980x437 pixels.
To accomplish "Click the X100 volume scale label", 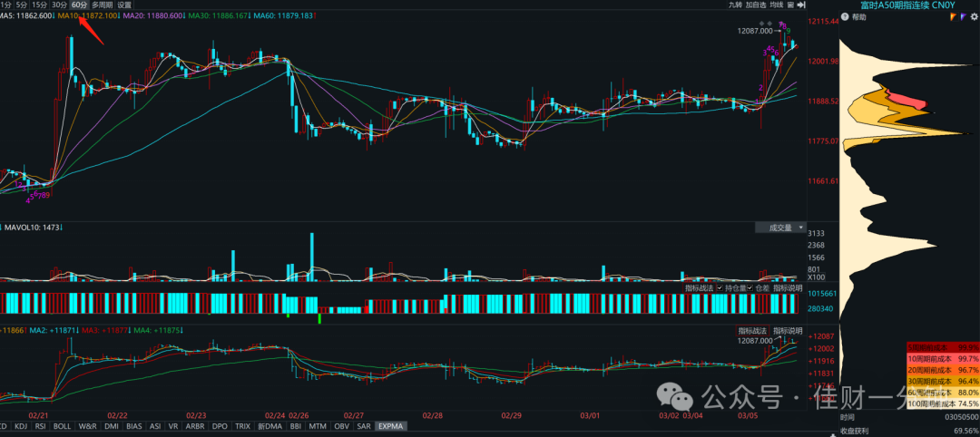I will point(817,277).
